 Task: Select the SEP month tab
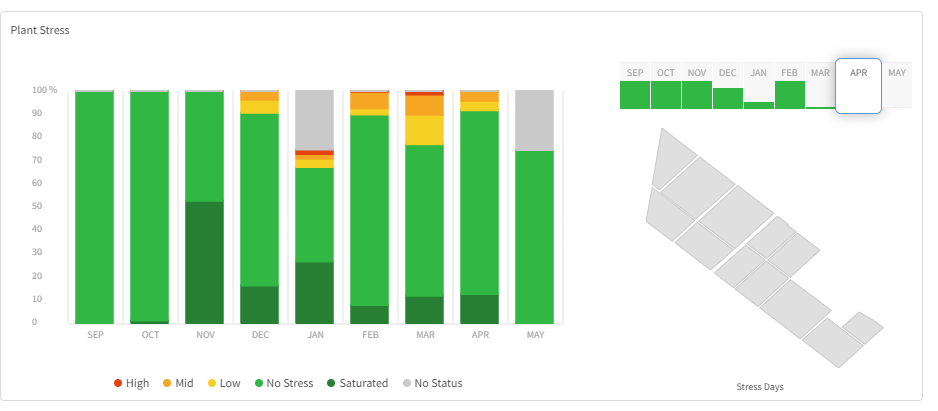(635, 85)
